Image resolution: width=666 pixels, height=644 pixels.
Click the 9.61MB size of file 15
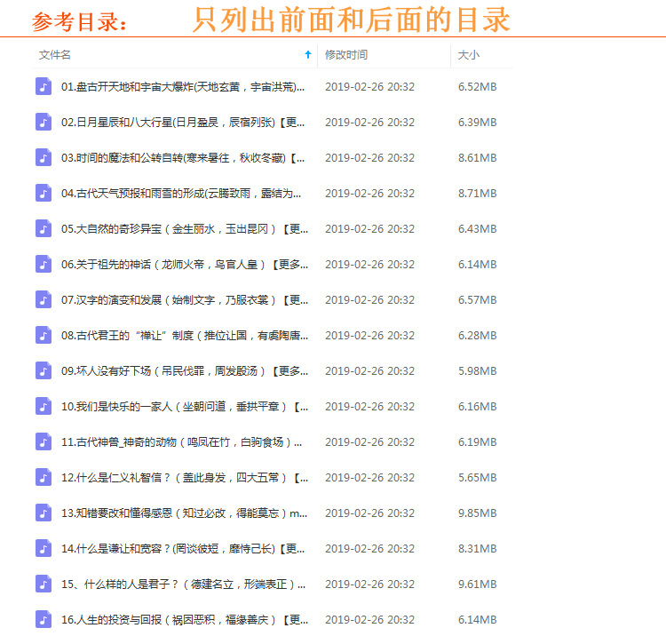[477, 584]
